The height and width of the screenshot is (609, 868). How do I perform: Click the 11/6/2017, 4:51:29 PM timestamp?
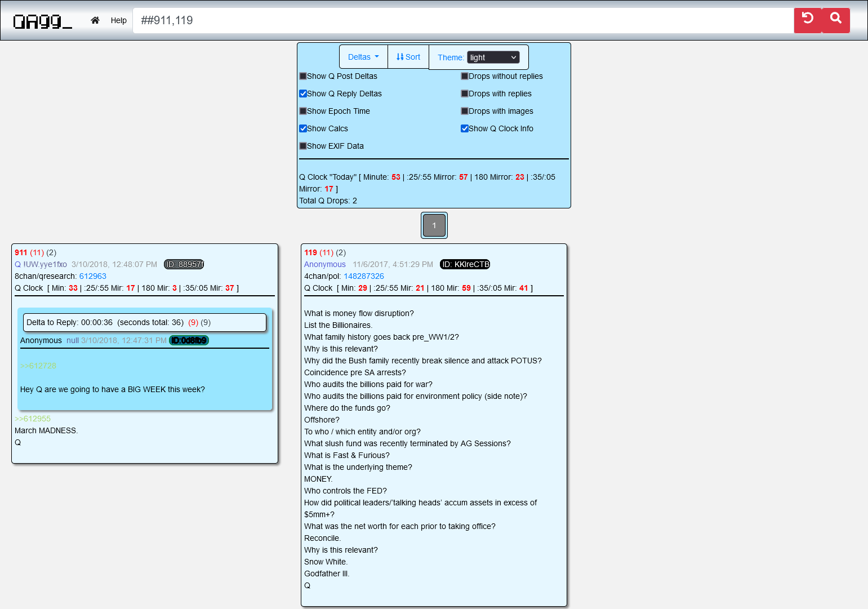point(393,264)
